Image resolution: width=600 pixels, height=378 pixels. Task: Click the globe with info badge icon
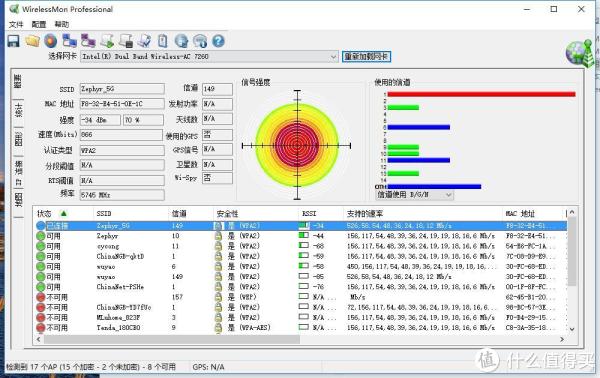click(x=200, y=41)
